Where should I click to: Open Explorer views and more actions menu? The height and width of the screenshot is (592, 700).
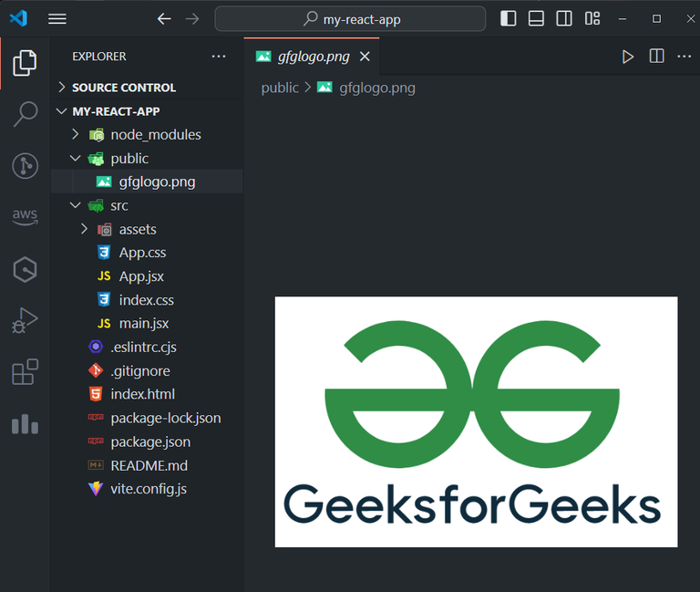click(219, 57)
